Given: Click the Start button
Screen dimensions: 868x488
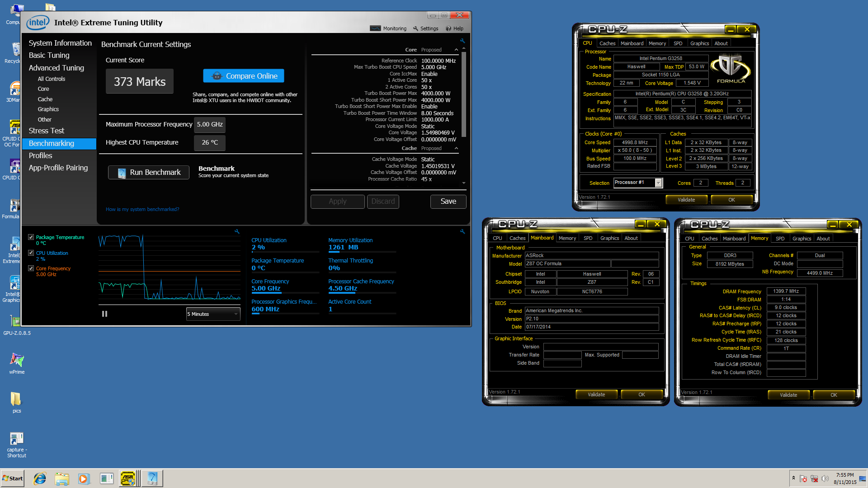Looking at the screenshot, I should pos(13,479).
